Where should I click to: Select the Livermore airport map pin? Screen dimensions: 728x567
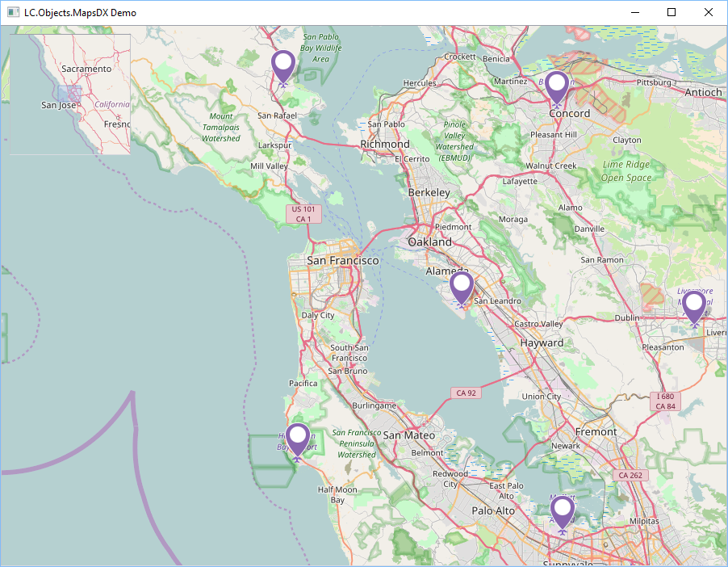pos(694,307)
